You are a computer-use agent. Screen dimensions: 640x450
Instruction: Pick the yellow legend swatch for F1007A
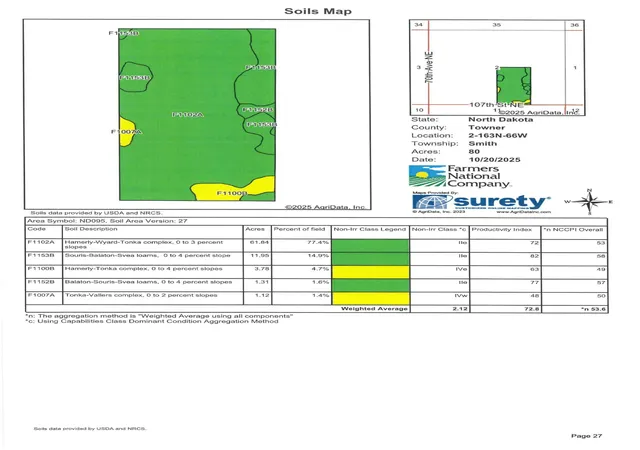(370, 298)
